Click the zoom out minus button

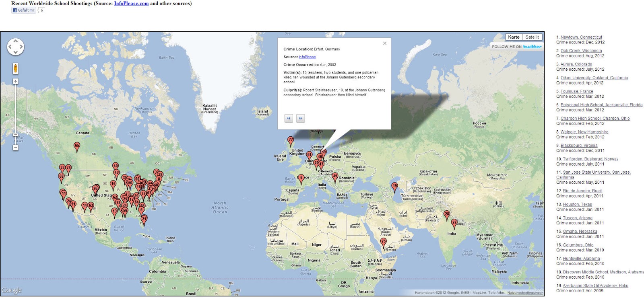point(15,148)
